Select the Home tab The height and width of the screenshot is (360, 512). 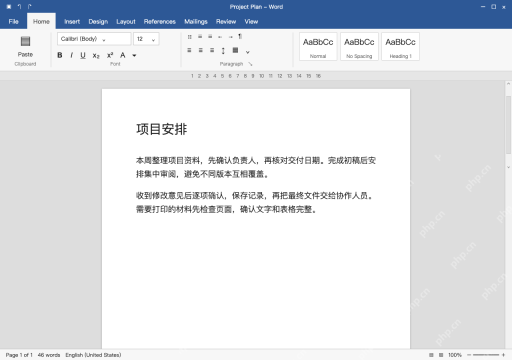pyautogui.click(x=41, y=22)
